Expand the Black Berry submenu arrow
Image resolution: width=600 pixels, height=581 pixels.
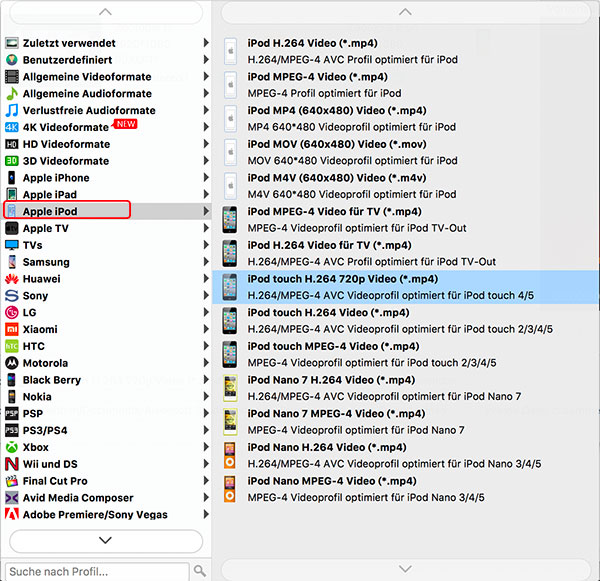(206, 379)
